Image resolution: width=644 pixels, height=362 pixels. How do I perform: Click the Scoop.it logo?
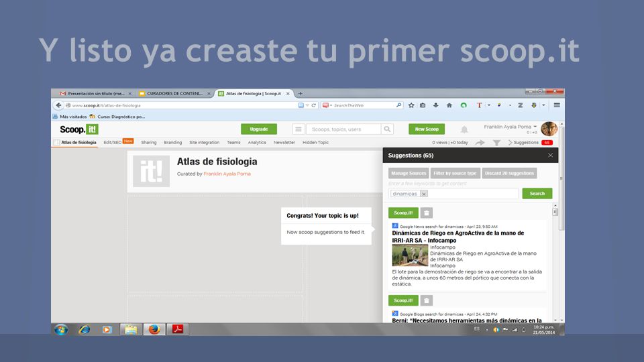(x=79, y=129)
